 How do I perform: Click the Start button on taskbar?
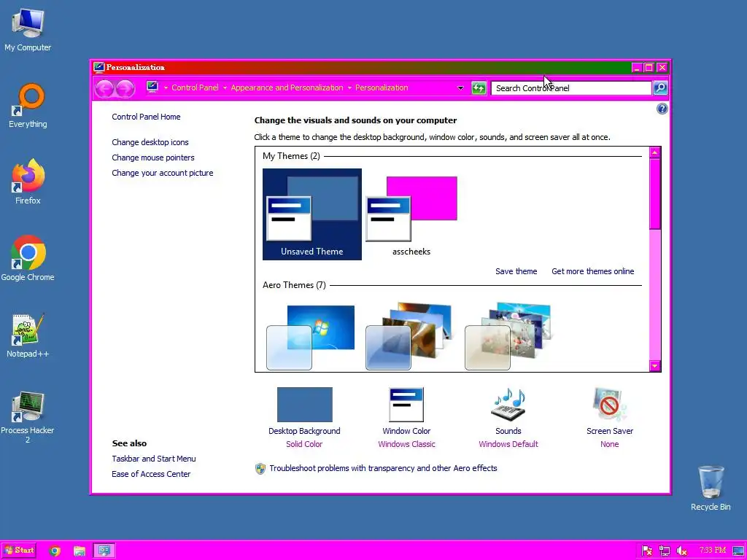point(20,551)
